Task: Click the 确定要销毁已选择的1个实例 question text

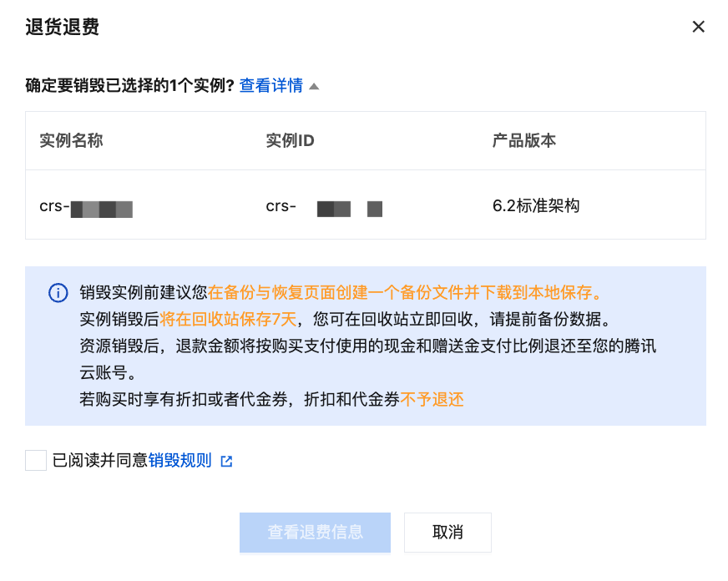Action: point(129,85)
